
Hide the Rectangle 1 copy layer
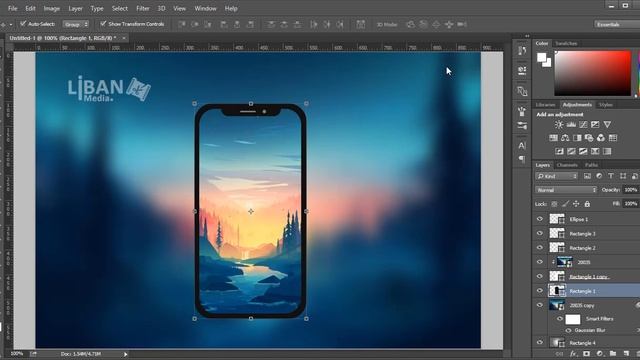(x=540, y=276)
